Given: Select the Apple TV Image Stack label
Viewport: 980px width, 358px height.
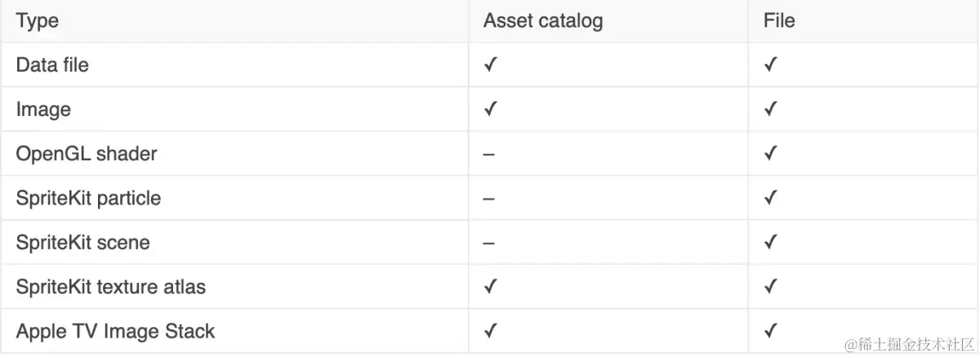Looking at the screenshot, I should point(115,332).
